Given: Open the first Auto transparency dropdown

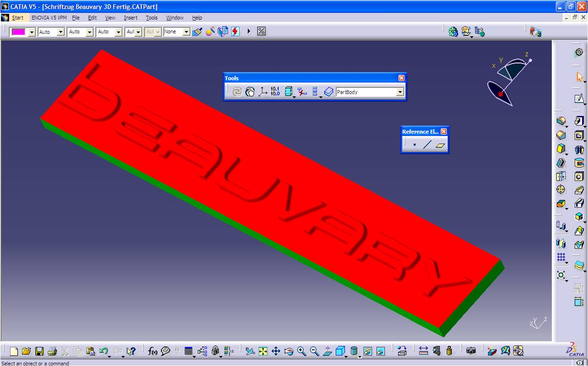Looking at the screenshot, I should [x=61, y=32].
